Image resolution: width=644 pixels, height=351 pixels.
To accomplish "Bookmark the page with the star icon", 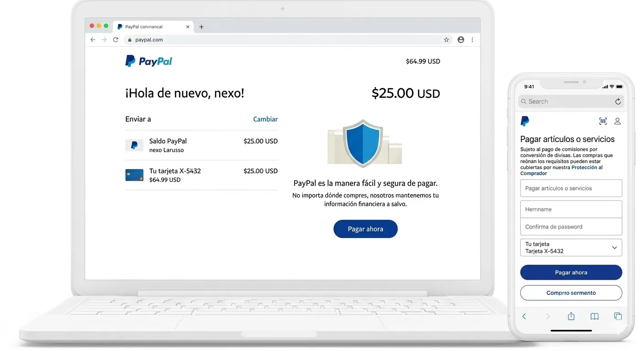I will (x=446, y=40).
